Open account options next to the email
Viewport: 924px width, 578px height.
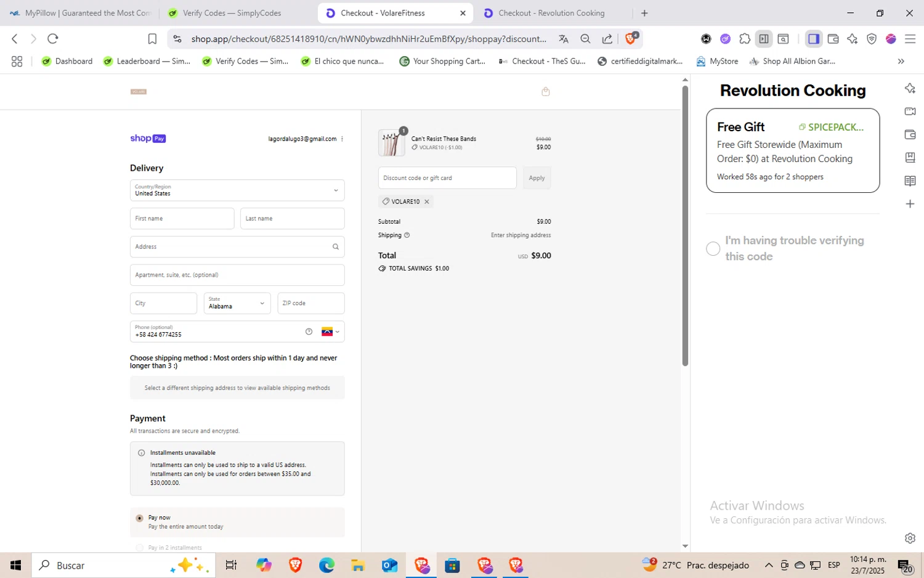click(x=342, y=139)
